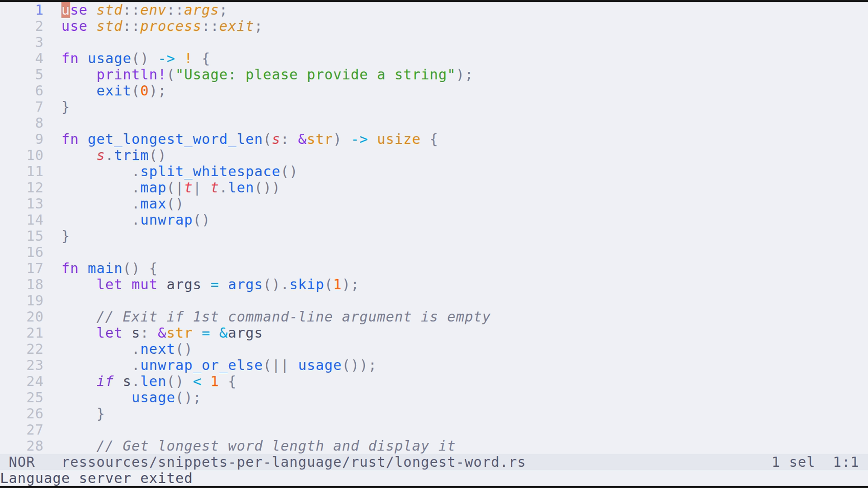Click the usize return type
868x488 pixels.
(398, 139)
